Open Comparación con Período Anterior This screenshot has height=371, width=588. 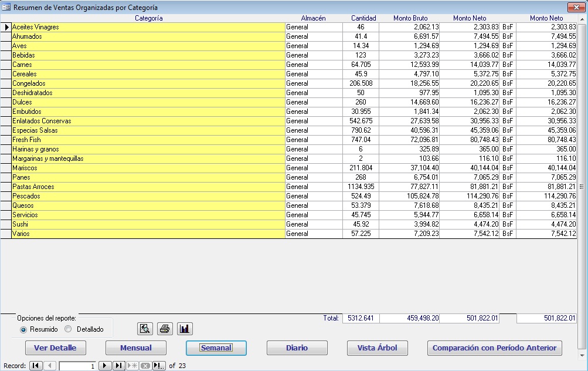pyautogui.click(x=495, y=348)
